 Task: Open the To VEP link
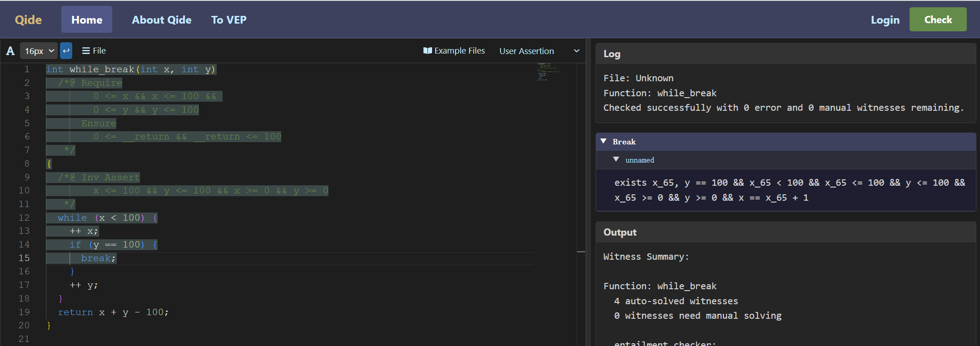click(x=229, y=20)
